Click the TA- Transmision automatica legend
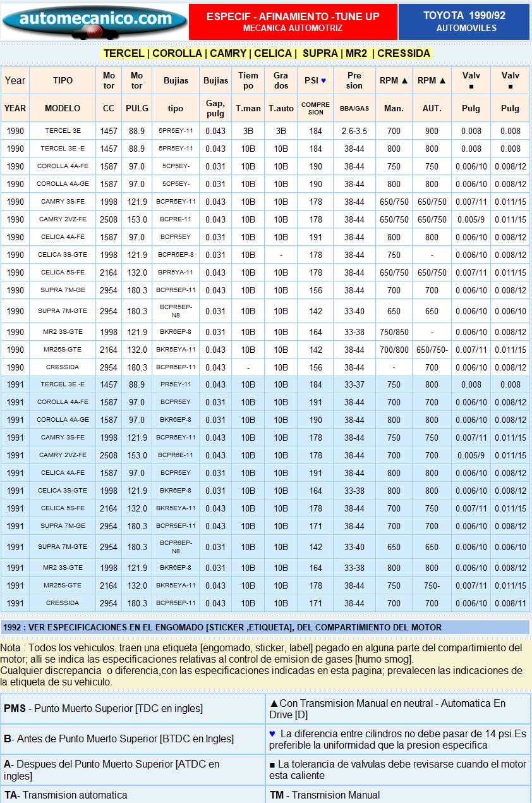Image resolution: width=532 pixels, height=803 pixels. point(133,795)
